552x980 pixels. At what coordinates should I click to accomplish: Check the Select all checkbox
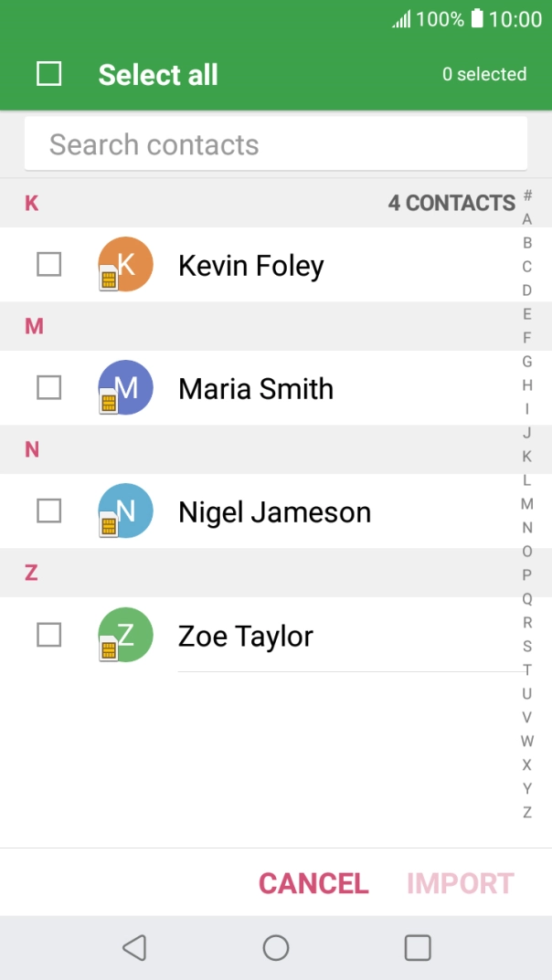[49, 74]
